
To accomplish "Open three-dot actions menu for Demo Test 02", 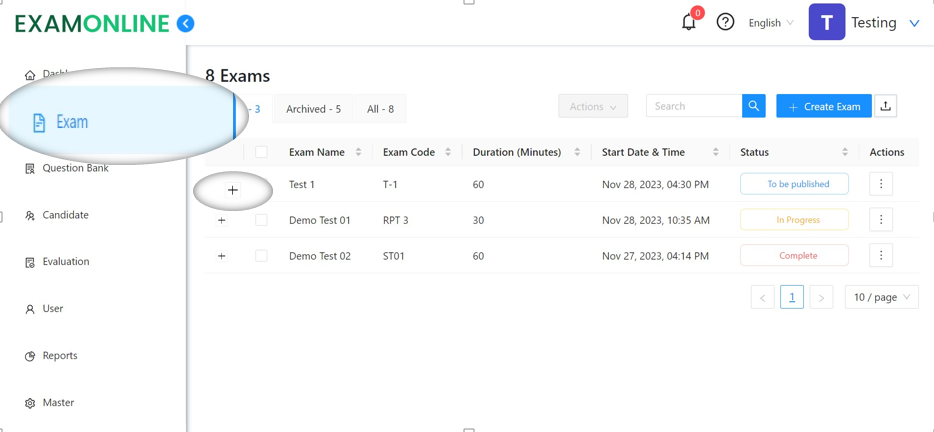I will pos(881,256).
